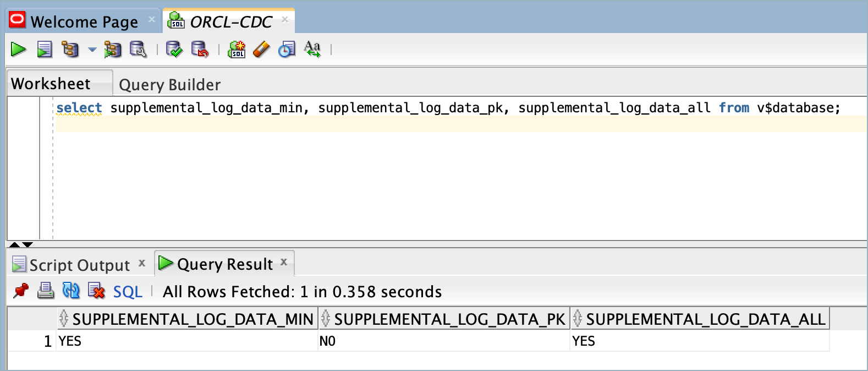Pin the query result with red pushpin
The width and height of the screenshot is (868, 371).
[21, 291]
